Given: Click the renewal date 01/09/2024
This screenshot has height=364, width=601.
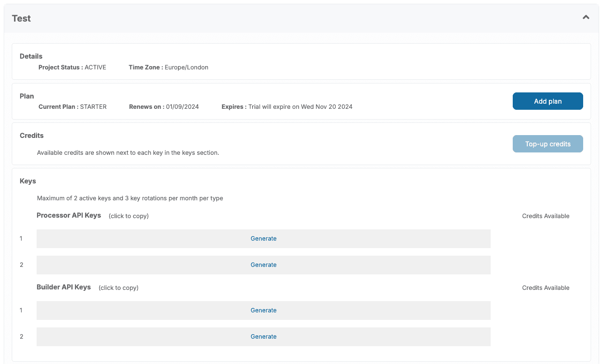Looking at the screenshot, I should tap(182, 107).
